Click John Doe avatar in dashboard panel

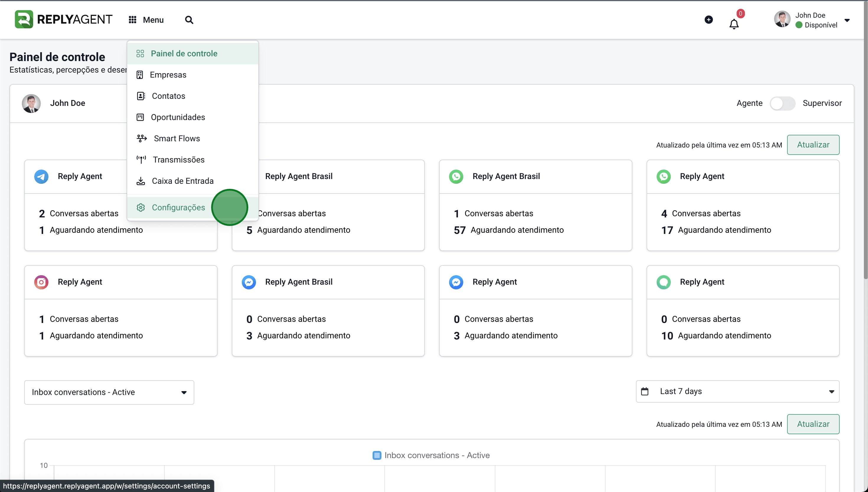coord(31,104)
